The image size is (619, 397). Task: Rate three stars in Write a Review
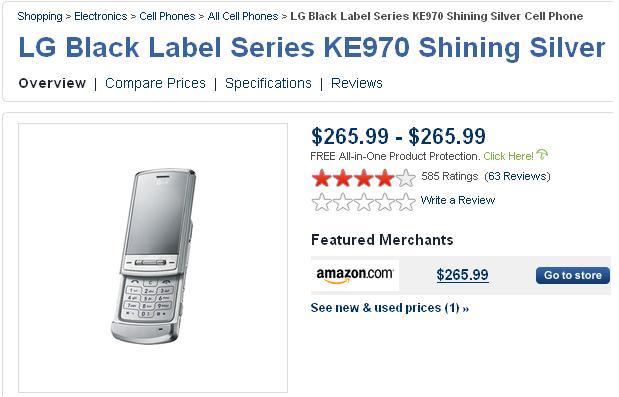point(364,202)
